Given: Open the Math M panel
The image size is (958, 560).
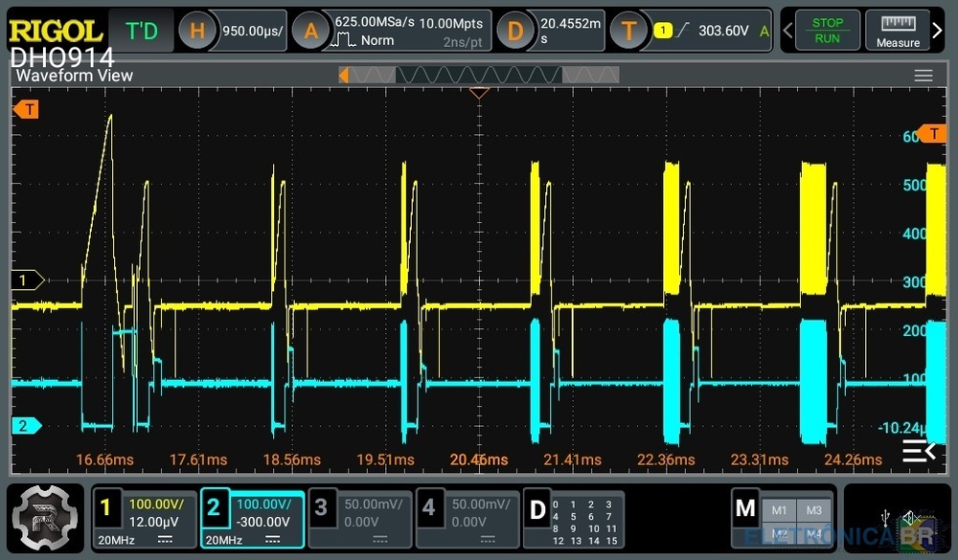Looking at the screenshot, I should coord(744,507).
